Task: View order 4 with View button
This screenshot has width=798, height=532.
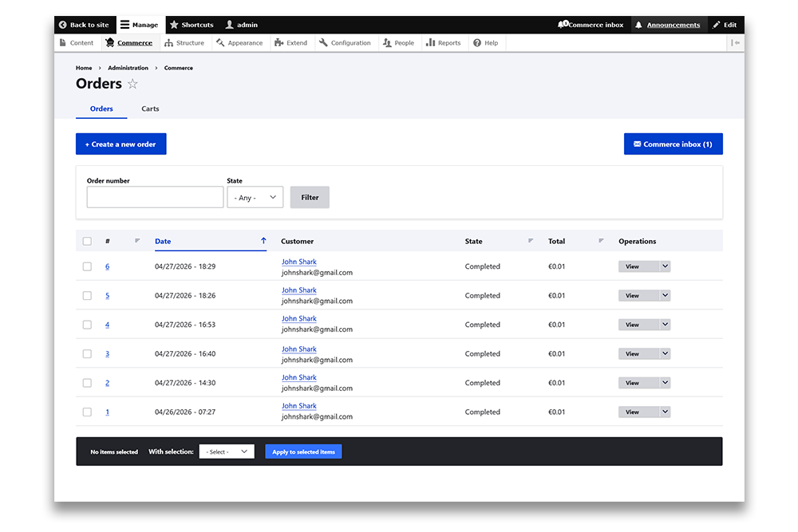Action: coord(638,325)
